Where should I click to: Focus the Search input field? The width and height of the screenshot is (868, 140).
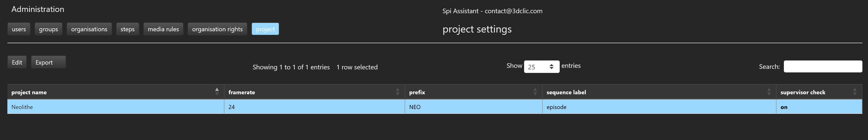[823, 67]
